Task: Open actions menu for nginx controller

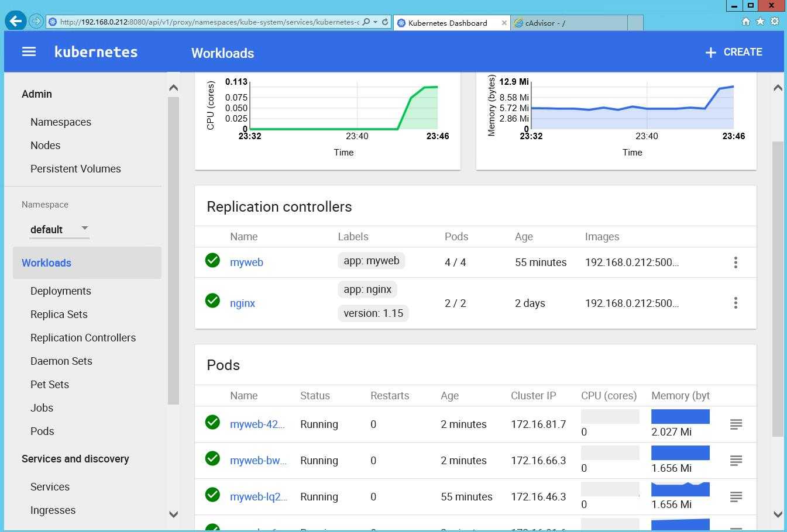Action: click(x=736, y=303)
